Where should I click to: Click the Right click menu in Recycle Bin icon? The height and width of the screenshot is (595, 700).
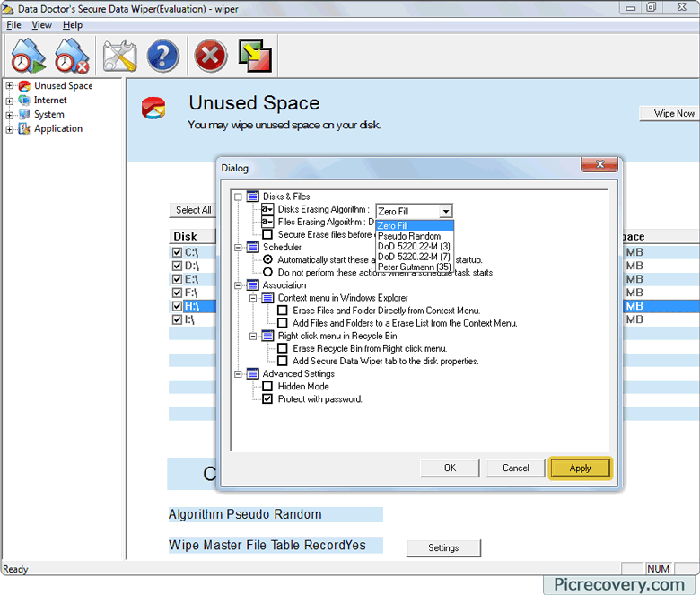(x=267, y=336)
